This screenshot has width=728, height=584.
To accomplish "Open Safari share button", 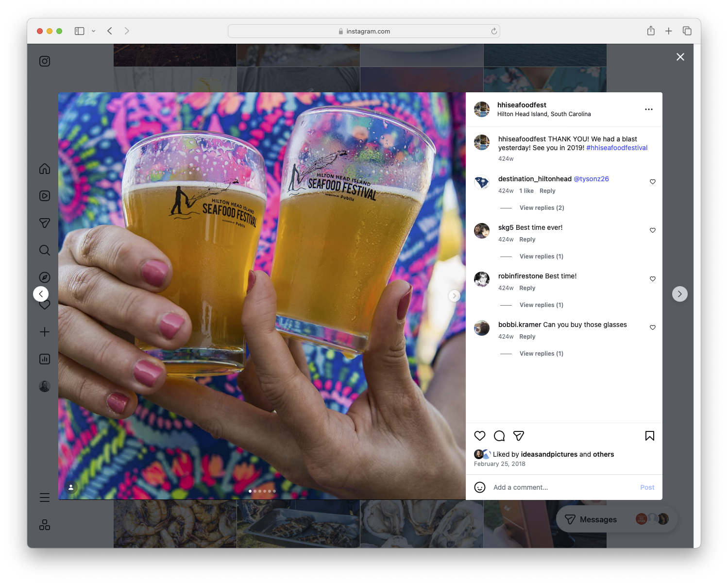I will tap(651, 31).
